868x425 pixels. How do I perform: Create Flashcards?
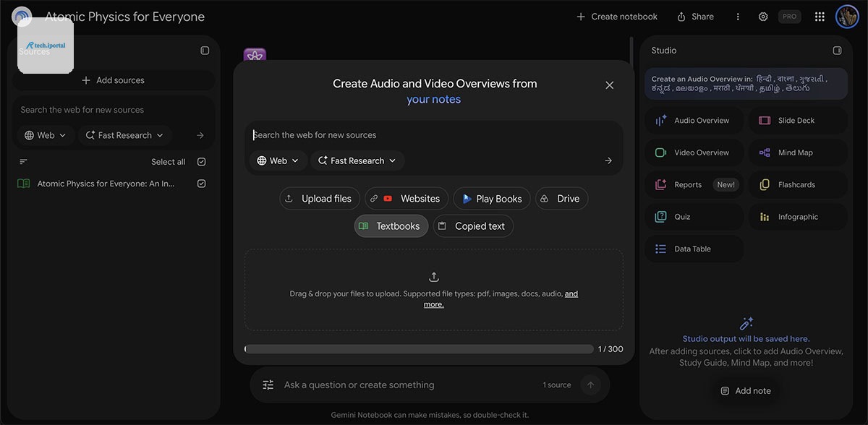tap(798, 185)
